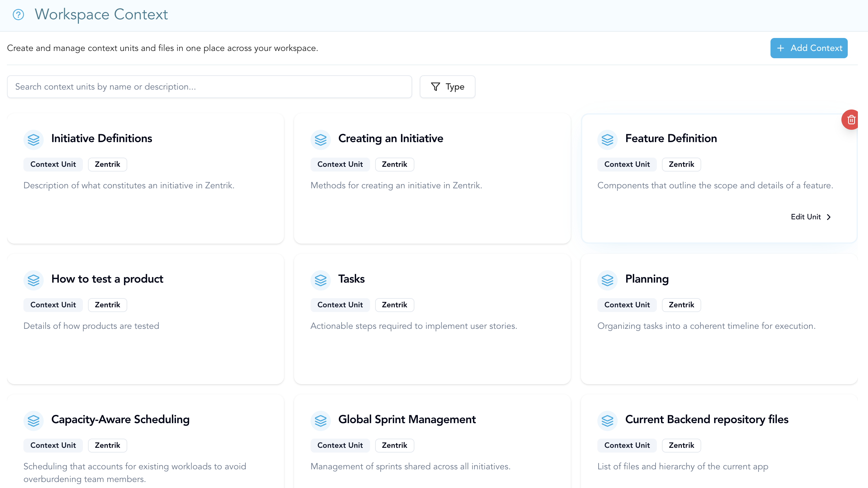Click the Tasks card layers icon
868x488 pixels.
click(320, 279)
